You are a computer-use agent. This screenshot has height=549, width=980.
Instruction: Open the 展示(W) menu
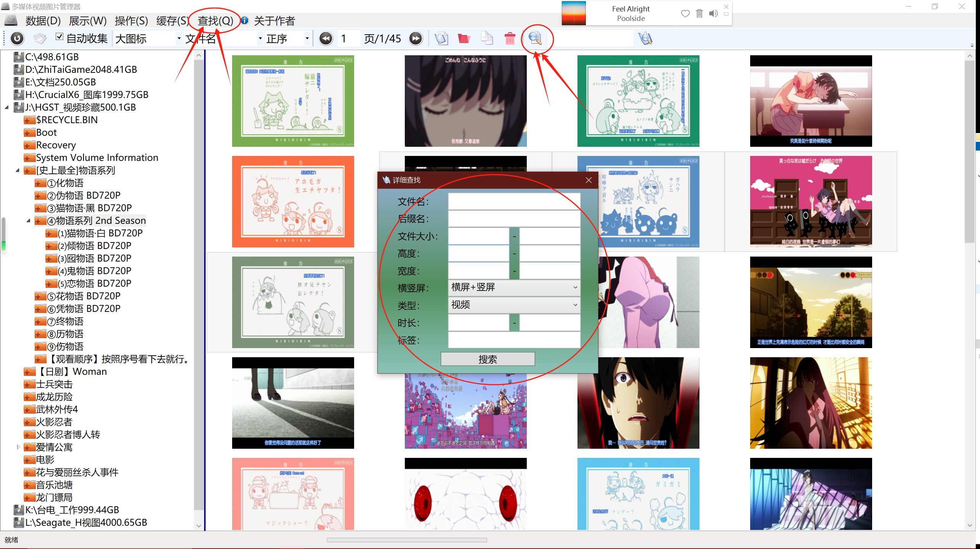(88, 21)
